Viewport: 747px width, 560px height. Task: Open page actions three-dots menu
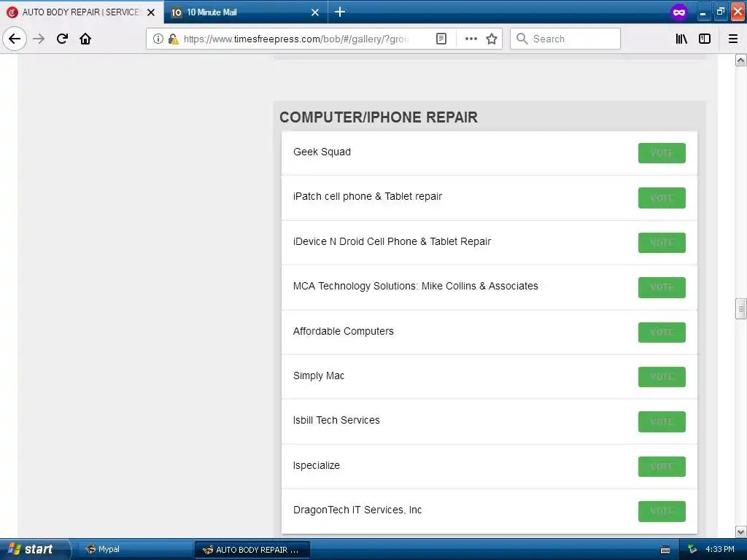[x=471, y=39]
